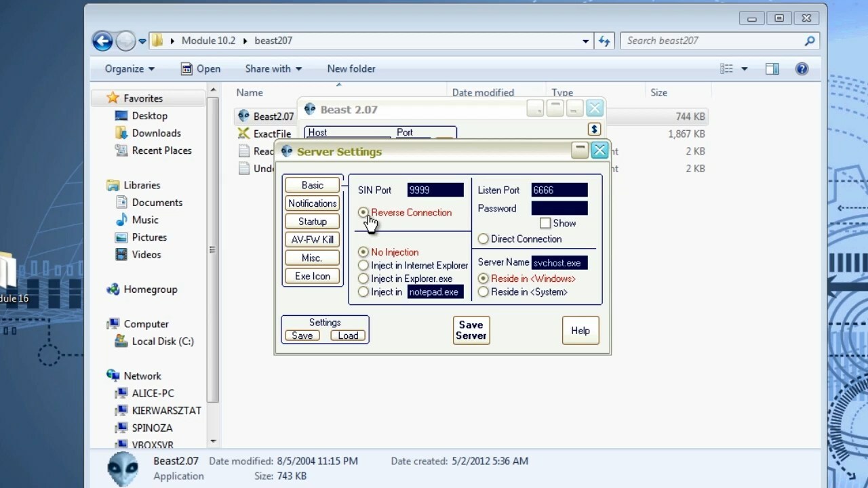Enable the Show password checkbox
This screenshot has height=488, width=868.
[545, 223]
